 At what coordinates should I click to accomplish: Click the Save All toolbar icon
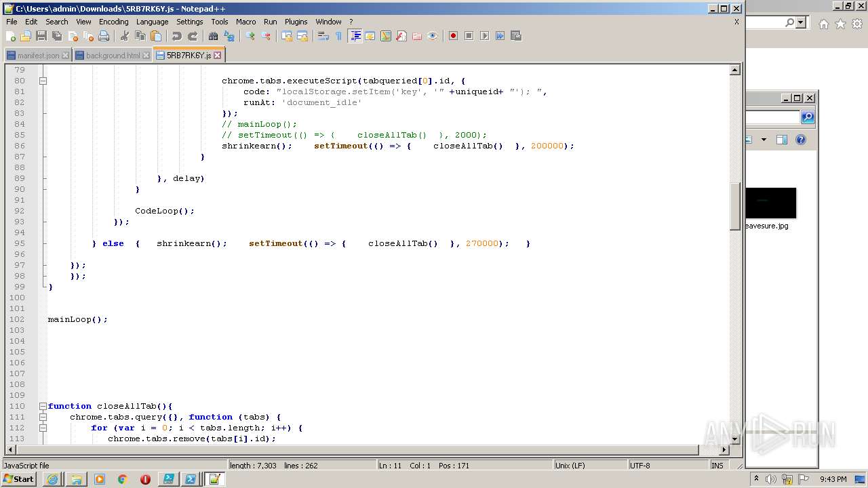pos(57,36)
